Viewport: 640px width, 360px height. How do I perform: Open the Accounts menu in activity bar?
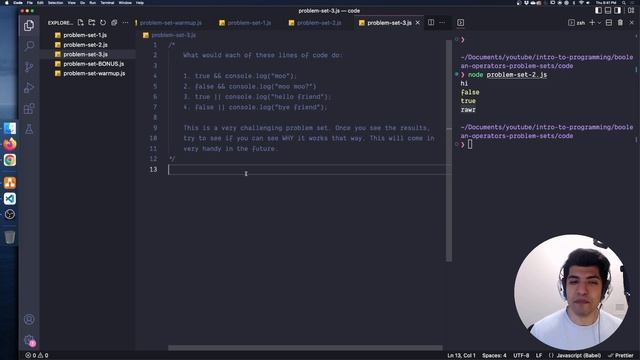click(x=29, y=319)
